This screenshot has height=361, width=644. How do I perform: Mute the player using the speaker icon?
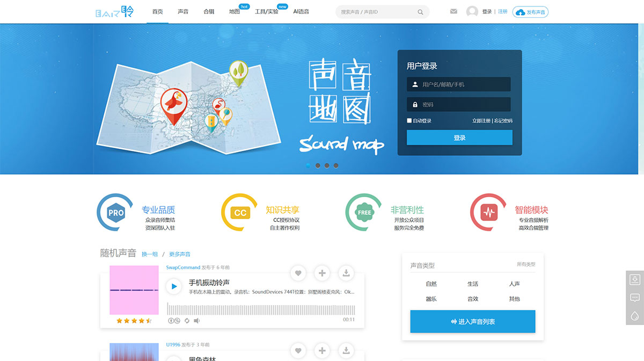tap(196, 320)
